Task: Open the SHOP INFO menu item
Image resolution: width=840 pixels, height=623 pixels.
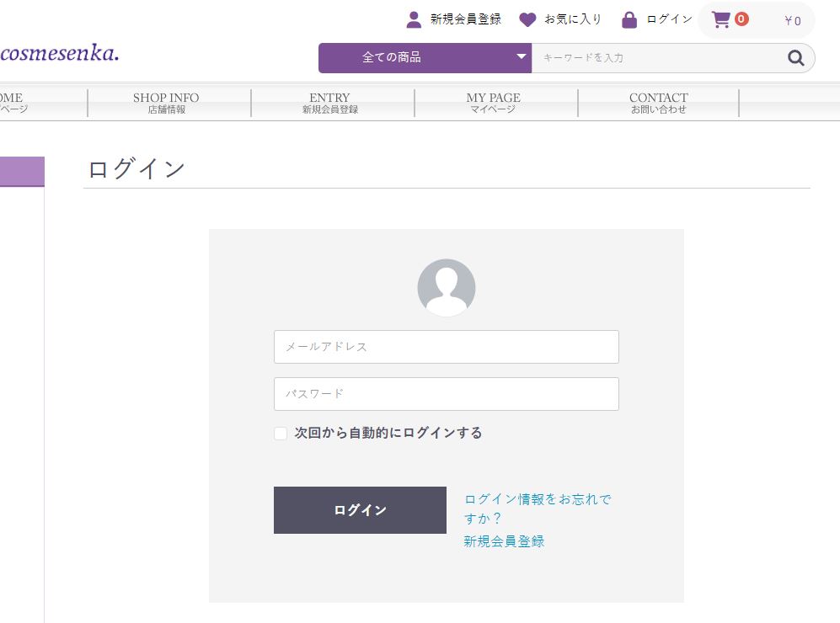Action: click(166, 103)
